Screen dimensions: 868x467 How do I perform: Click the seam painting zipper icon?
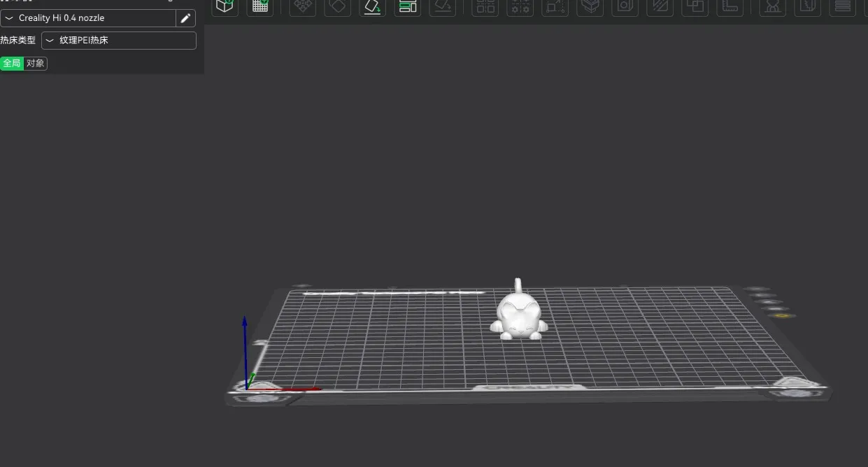pos(808,6)
